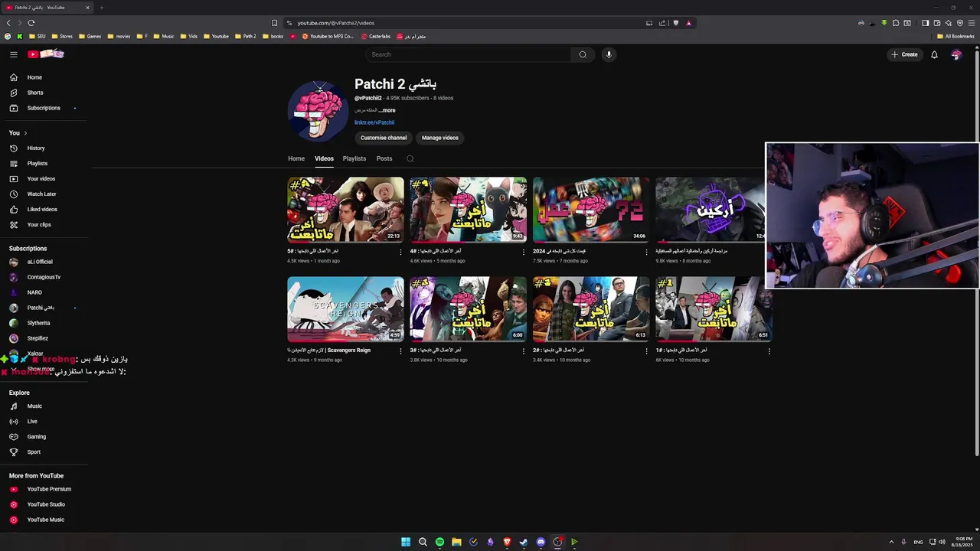The height and width of the screenshot is (551, 980).
Task: Open ContagiousTv subscription channel
Action: pos(44,277)
